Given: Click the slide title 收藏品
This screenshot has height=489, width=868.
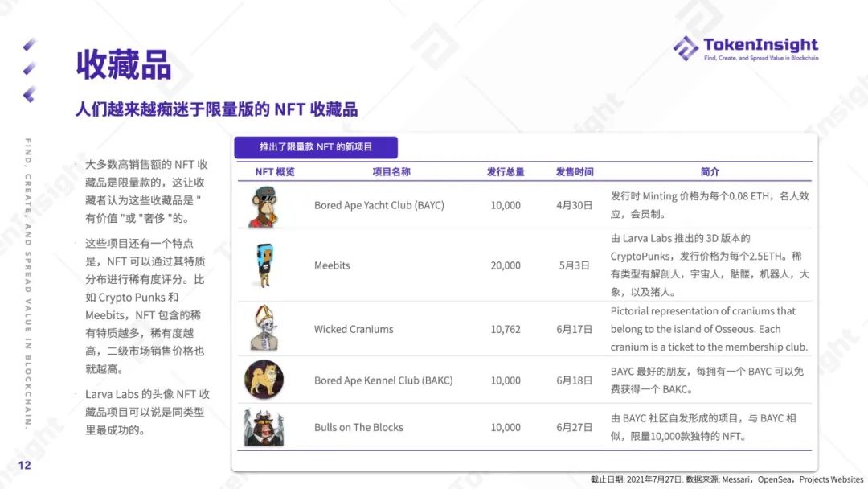Looking at the screenshot, I should click(x=124, y=65).
